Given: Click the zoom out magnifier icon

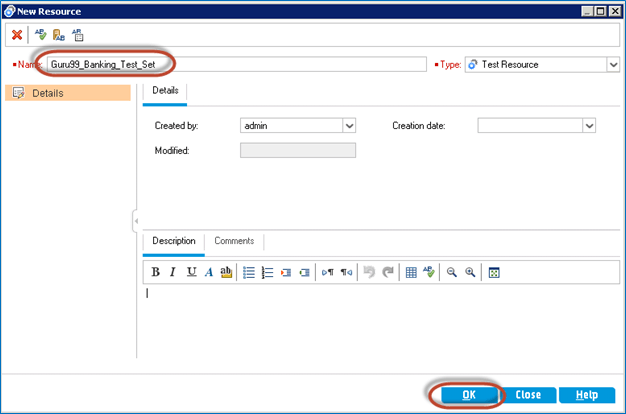Looking at the screenshot, I should point(452,272).
